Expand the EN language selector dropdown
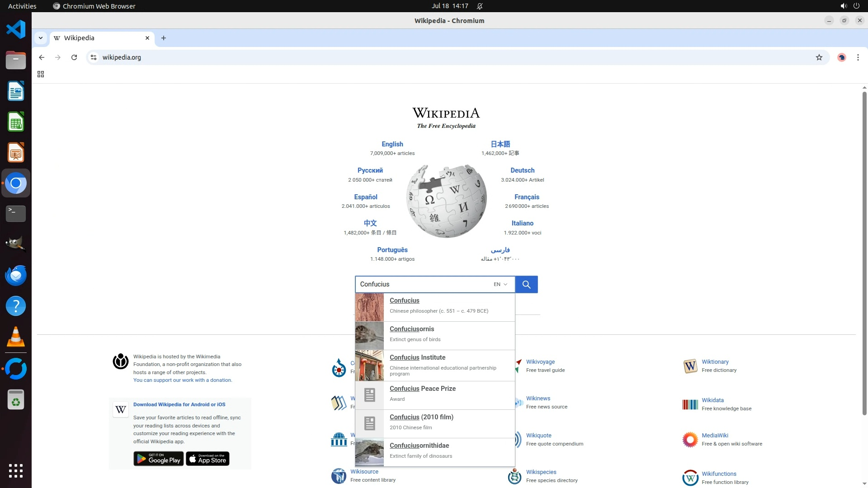Image resolution: width=868 pixels, height=488 pixels. tap(500, 284)
